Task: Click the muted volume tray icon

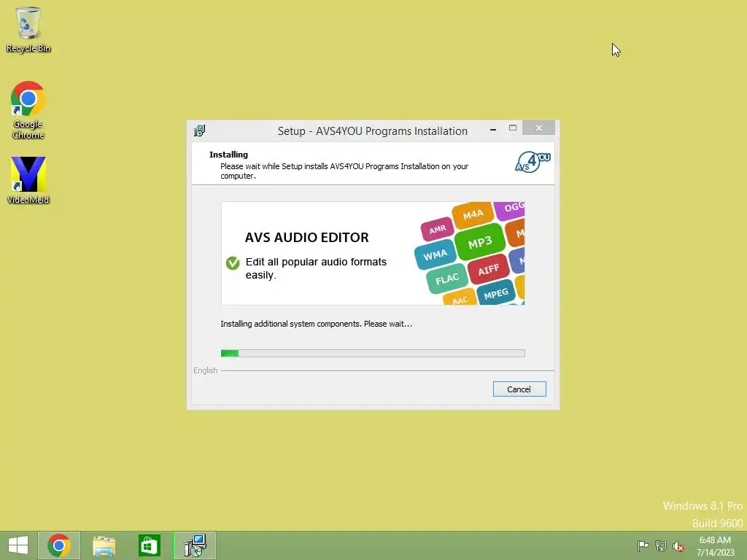Action: [678, 546]
